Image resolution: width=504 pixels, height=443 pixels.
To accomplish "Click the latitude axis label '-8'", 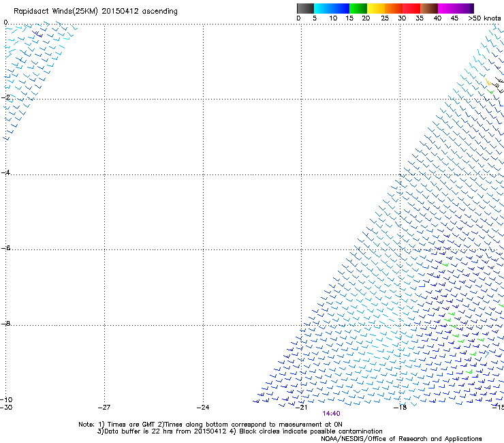I will (x=5, y=323).
